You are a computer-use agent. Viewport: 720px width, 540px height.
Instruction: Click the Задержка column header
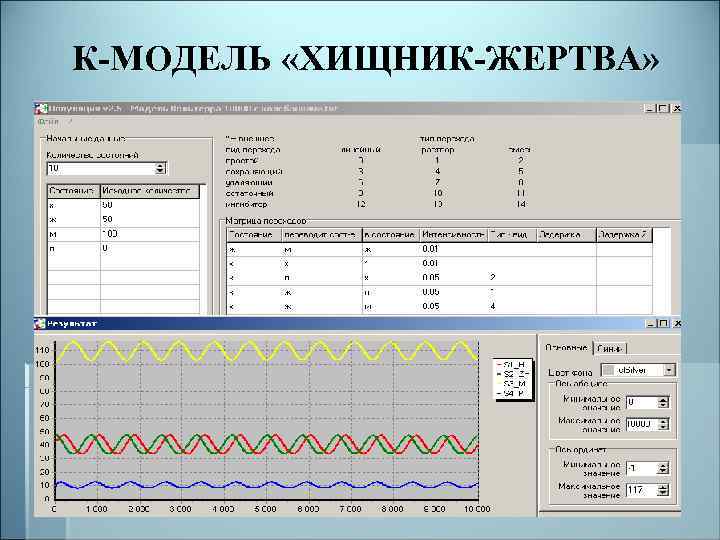pos(567,235)
